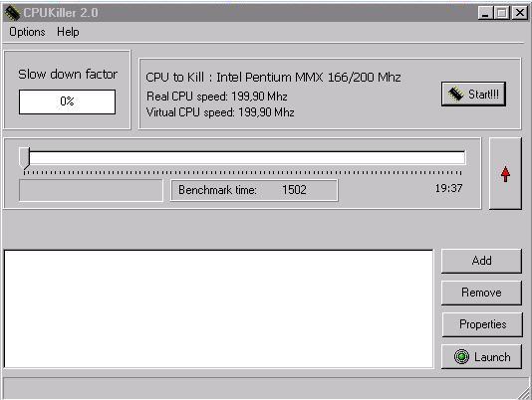Screen dimensions: 532x400
Task: Click the green circle icon on Launch
Action: (462, 356)
